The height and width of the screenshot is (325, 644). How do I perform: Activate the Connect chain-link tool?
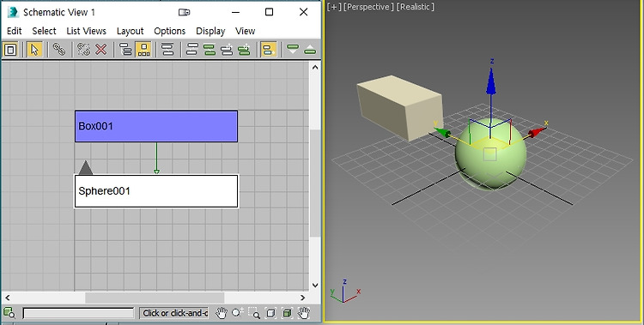point(59,50)
